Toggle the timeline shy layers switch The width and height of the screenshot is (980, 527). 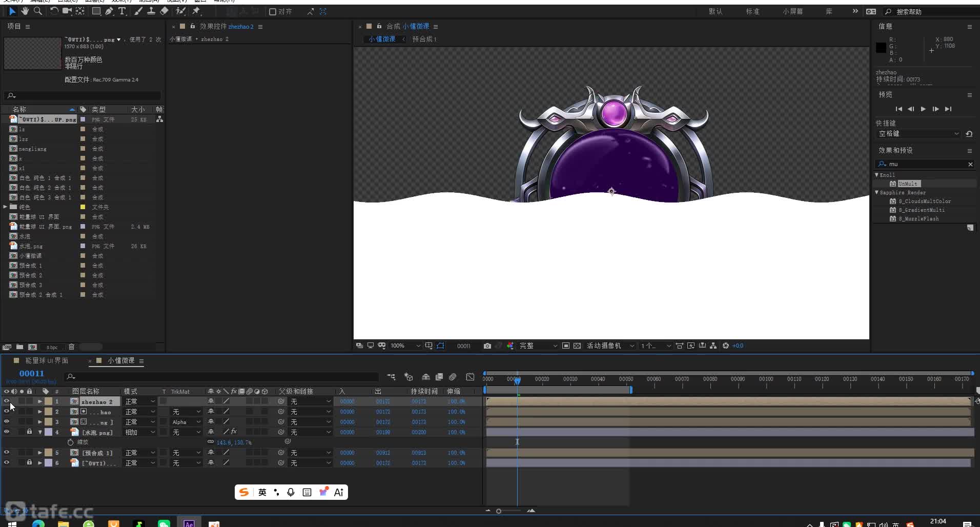point(425,377)
